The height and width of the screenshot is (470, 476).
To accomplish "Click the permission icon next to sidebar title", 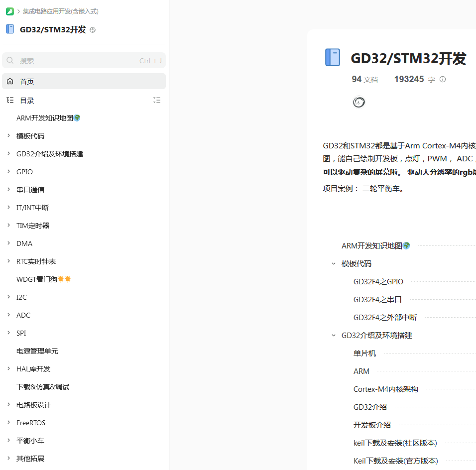I will point(93,30).
